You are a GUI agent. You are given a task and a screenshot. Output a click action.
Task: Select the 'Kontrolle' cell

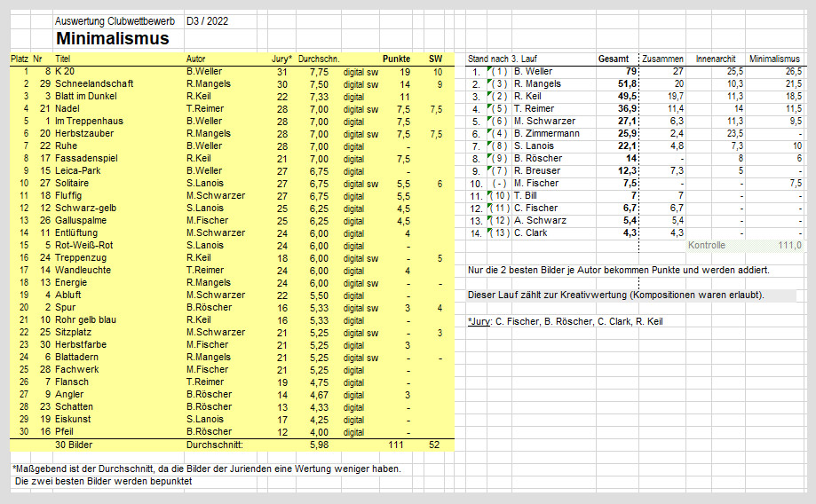click(x=706, y=246)
